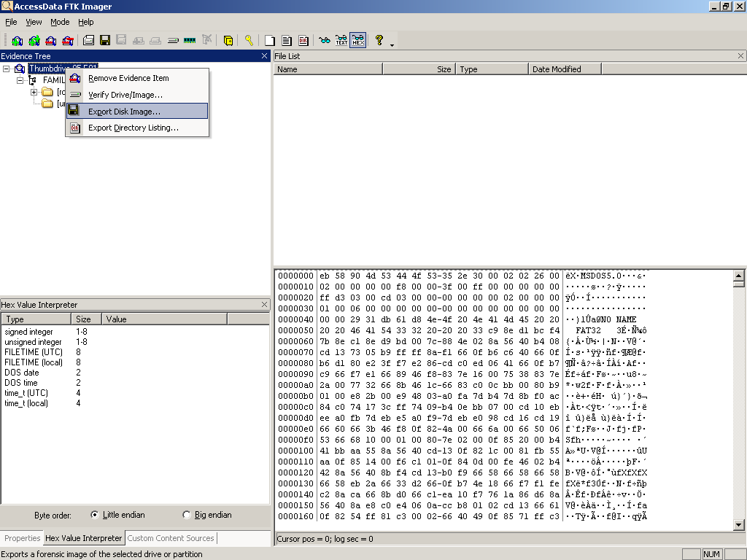This screenshot has width=747, height=560.
Task: Sort file list by Name column
Action: click(x=328, y=69)
